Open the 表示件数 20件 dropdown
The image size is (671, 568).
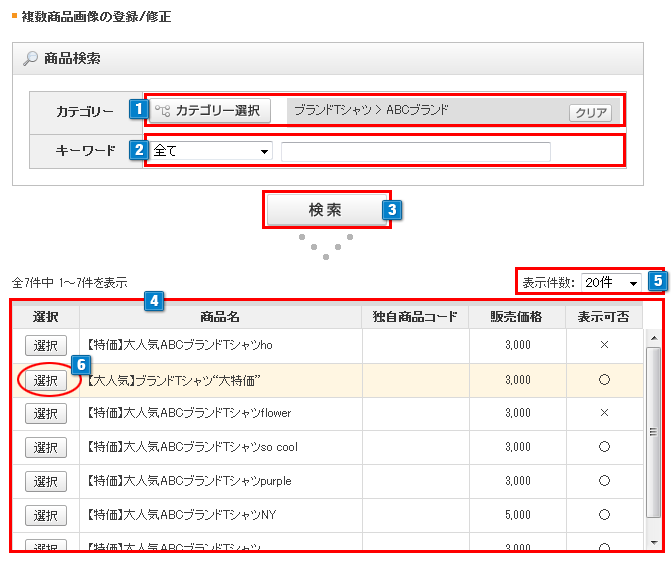(x=612, y=283)
